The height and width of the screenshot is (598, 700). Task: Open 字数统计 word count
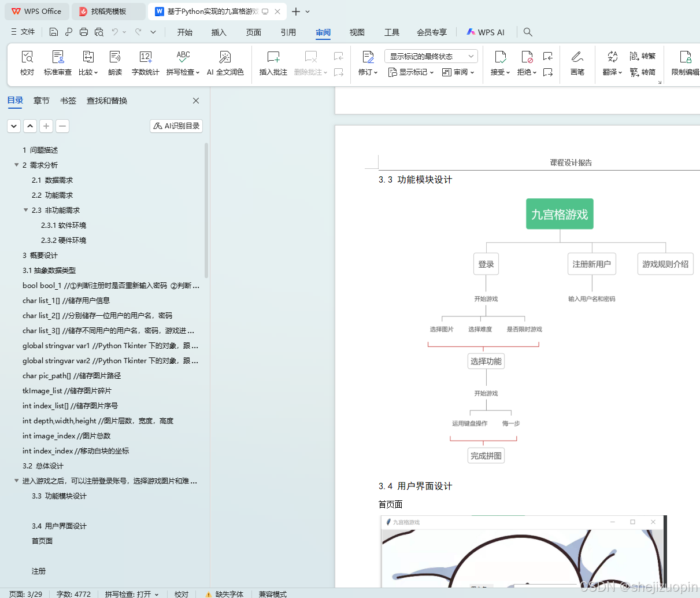(145, 63)
